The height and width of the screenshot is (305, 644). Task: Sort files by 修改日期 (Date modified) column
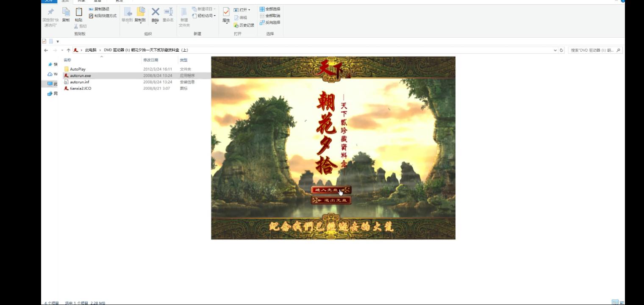click(x=150, y=60)
